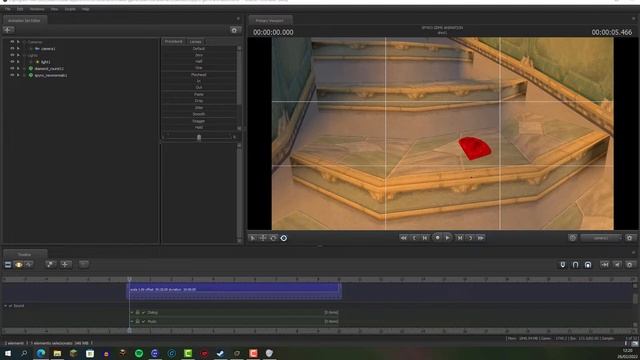Click the timeline plus tool button
Image resolution: width=640 pixels, height=360 pixels.
point(65,264)
